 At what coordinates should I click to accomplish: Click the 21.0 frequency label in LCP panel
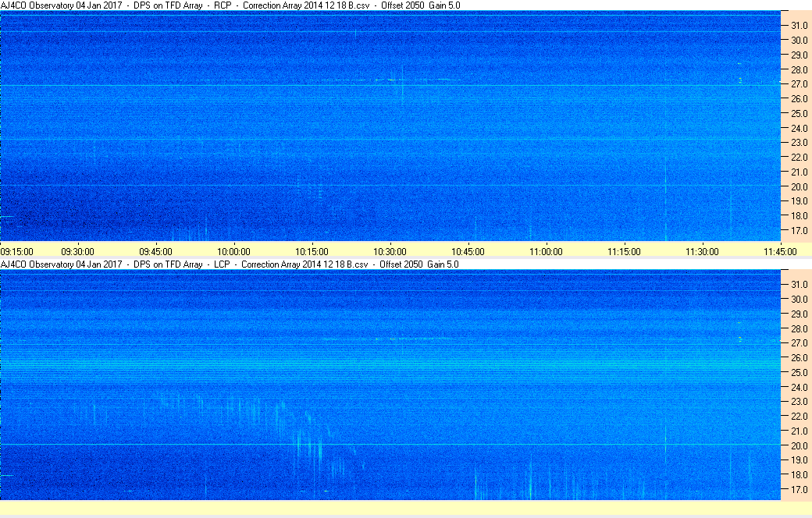point(799,431)
